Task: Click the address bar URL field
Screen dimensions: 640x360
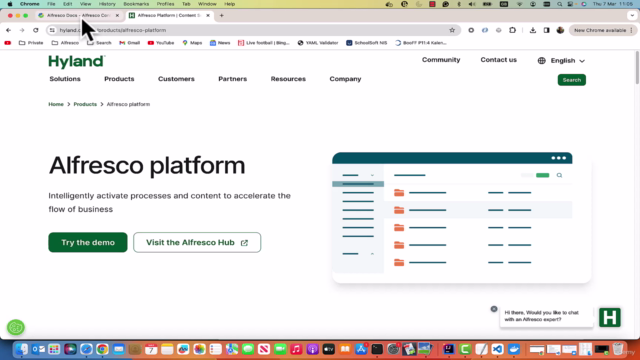Action: pos(253,30)
